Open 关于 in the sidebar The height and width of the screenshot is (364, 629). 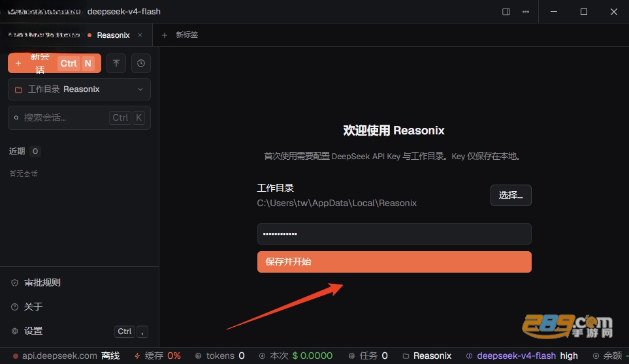(x=33, y=307)
